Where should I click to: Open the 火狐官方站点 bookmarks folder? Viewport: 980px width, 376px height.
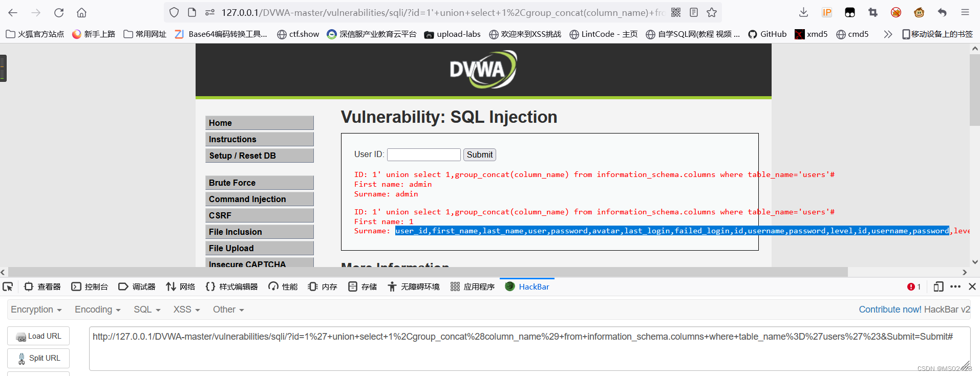pyautogui.click(x=35, y=34)
